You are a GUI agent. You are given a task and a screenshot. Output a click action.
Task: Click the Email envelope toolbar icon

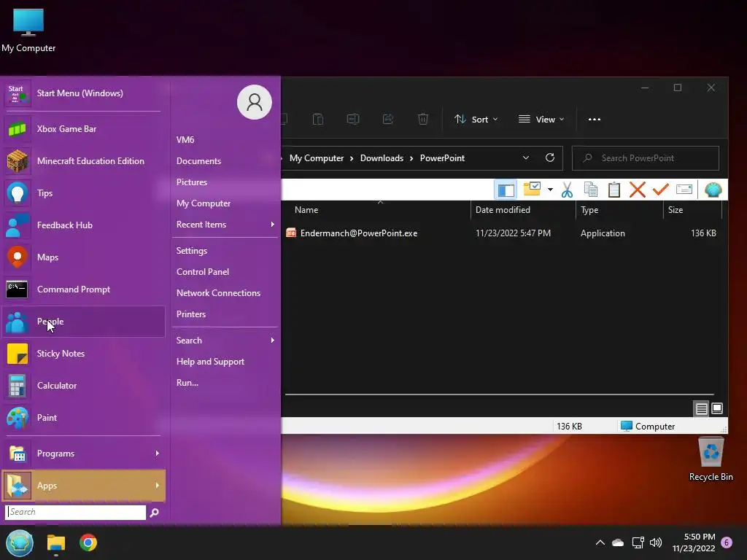coord(684,190)
